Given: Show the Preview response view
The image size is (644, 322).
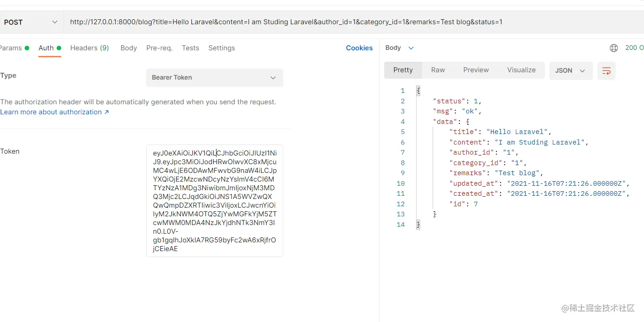Looking at the screenshot, I should pos(476,70).
